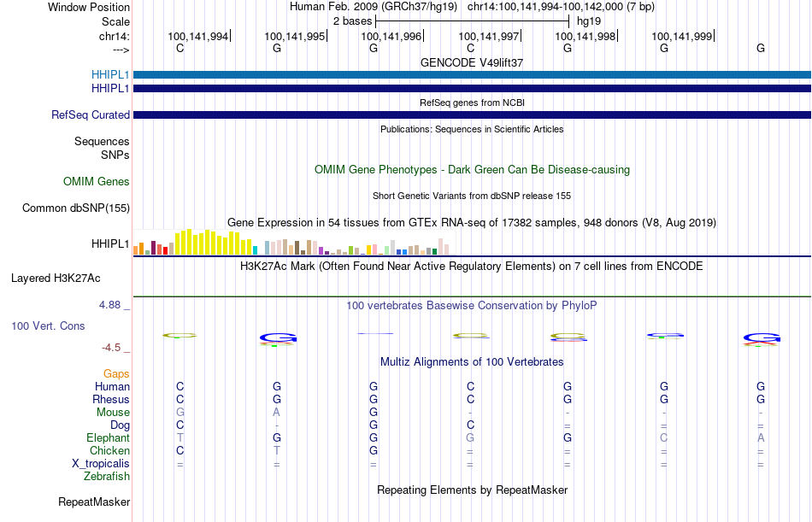Screen dimensions: 812x522
Task: Click coordinate label 100,141,994
Action: (197, 36)
